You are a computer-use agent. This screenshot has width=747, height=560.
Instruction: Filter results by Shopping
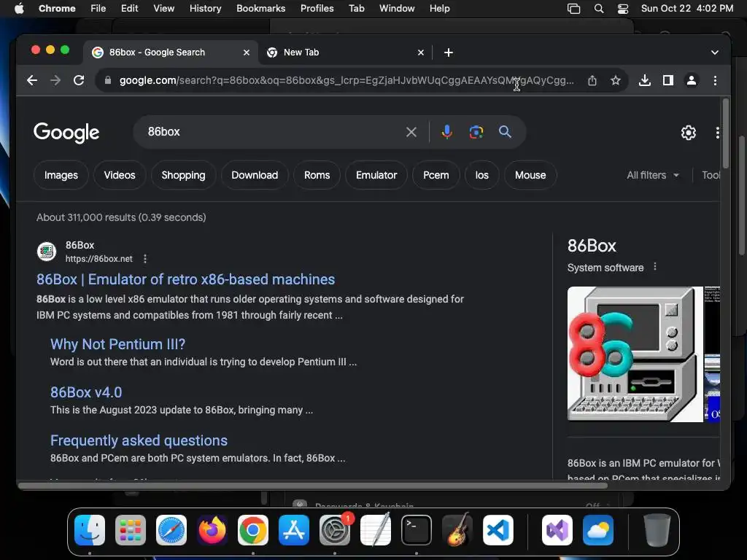(x=183, y=175)
